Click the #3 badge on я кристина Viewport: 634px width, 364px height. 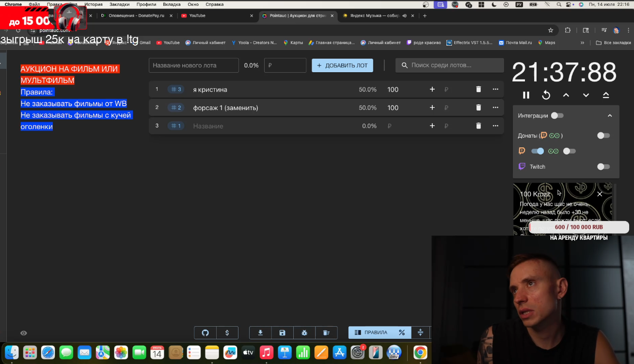click(x=175, y=89)
